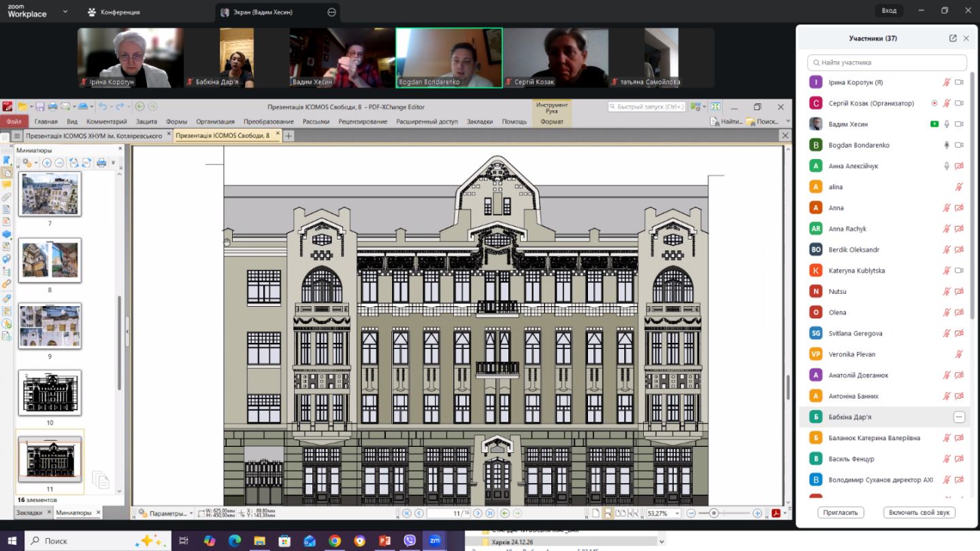Click the Найти find button
This screenshot has height=551, width=980.
[725, 121]
